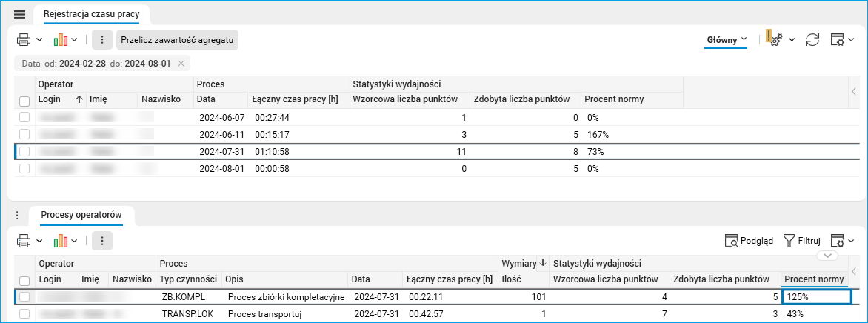This screenshot has height=323, width=868.
Task: Click the Proces transportuj description cell
Action: coord(285,314)
